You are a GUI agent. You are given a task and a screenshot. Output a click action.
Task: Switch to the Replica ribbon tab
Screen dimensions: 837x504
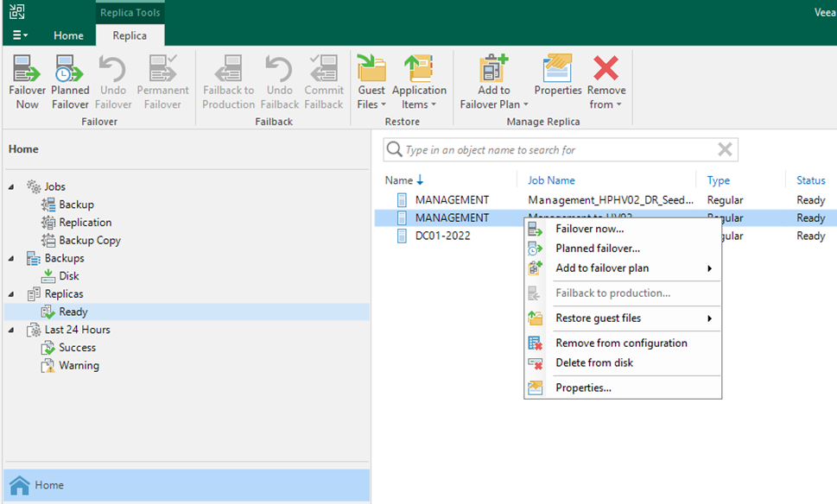tap(130, 35)
